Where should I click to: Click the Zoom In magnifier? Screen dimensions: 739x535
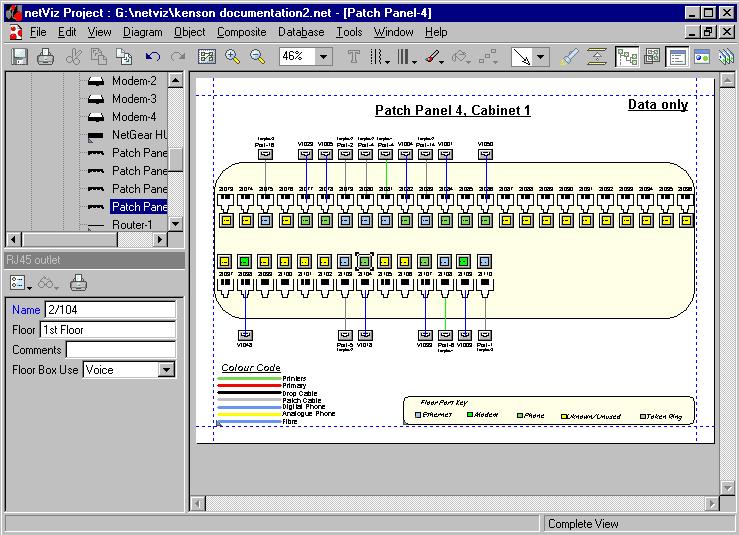(232, 57)
